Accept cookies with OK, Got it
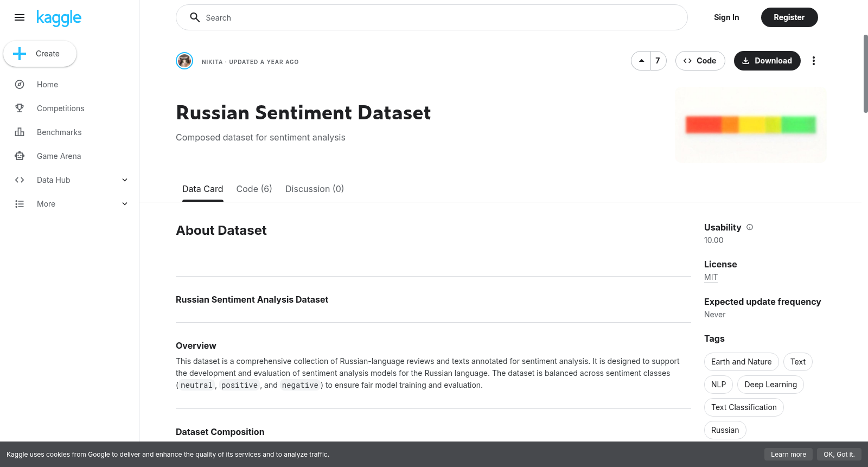 [x=839, y=455]
